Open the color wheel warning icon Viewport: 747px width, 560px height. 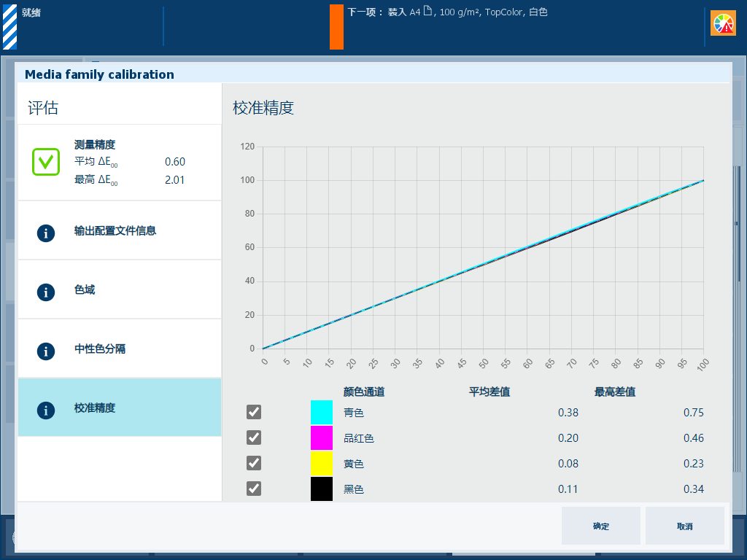(723, 23)
